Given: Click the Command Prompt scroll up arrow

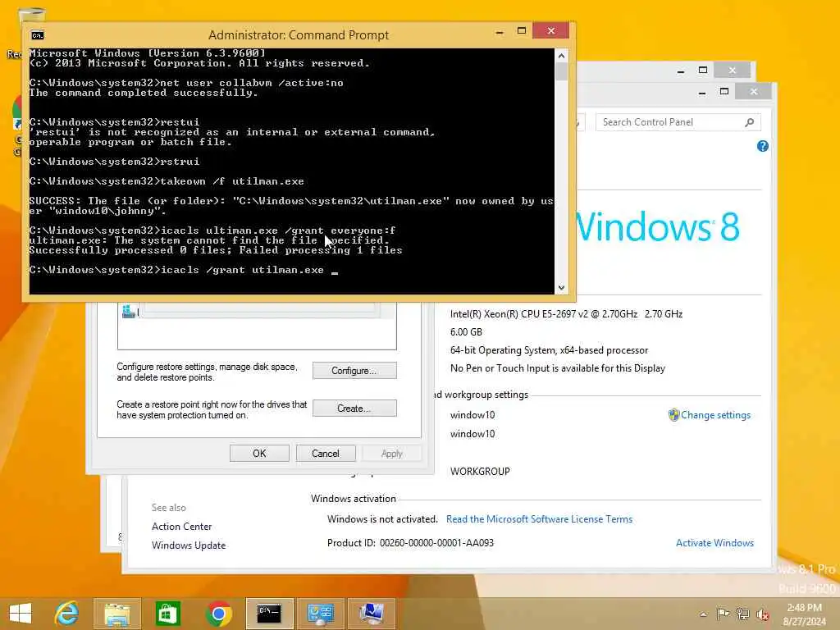Looking at the screenshot, I should (x=561, y=55).
